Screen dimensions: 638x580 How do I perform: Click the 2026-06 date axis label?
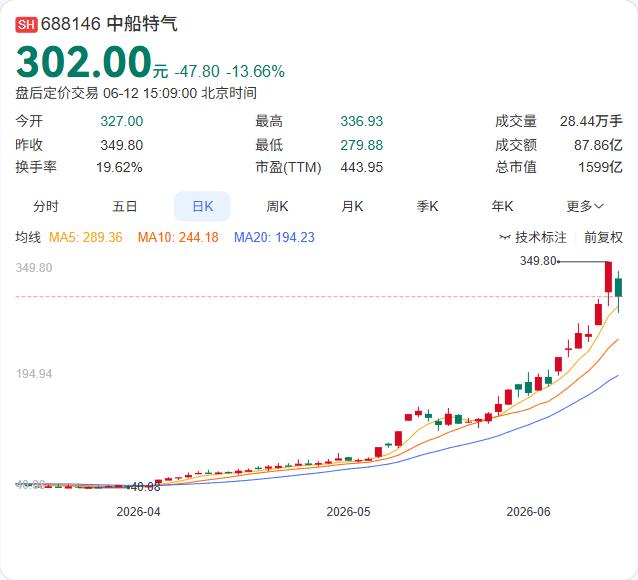point(528,512)
